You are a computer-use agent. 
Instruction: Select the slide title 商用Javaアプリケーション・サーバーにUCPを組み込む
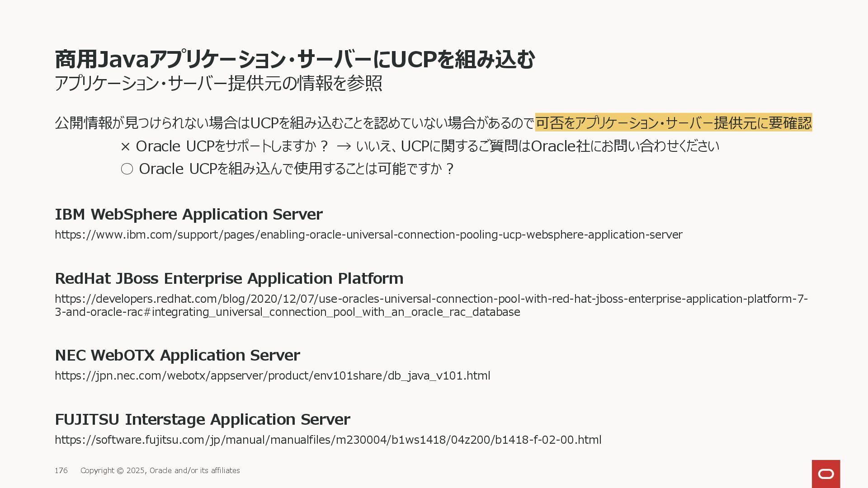(x=295, y=60)
